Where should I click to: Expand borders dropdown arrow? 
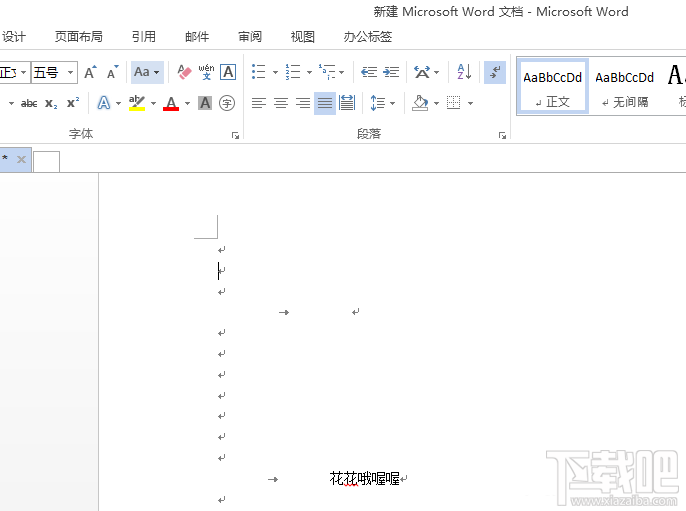470,104
